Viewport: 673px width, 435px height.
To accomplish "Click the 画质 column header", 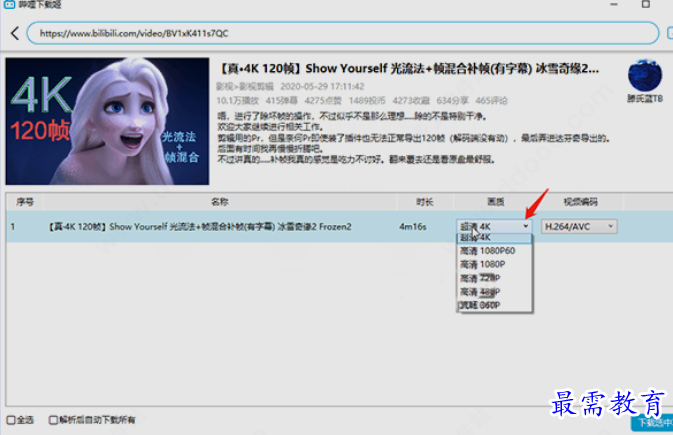I will click(496, 202).
